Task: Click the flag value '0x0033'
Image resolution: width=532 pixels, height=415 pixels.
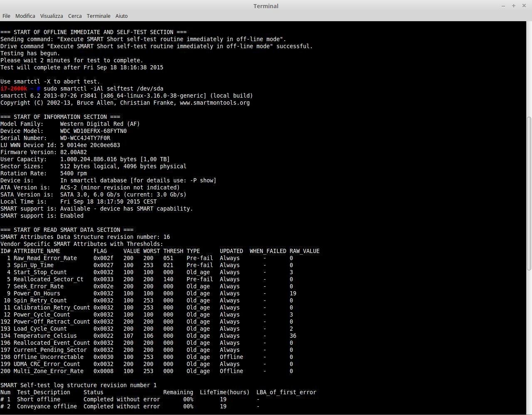Action: (x=103, y=279)
